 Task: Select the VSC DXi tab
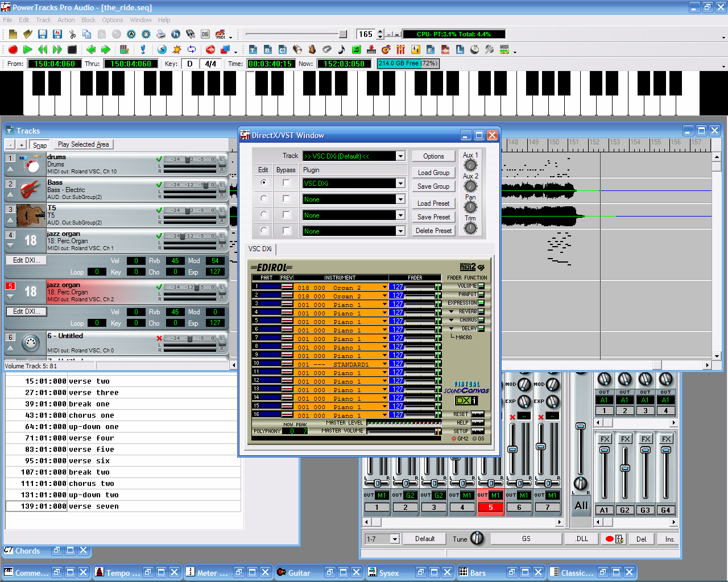point(260,248)
